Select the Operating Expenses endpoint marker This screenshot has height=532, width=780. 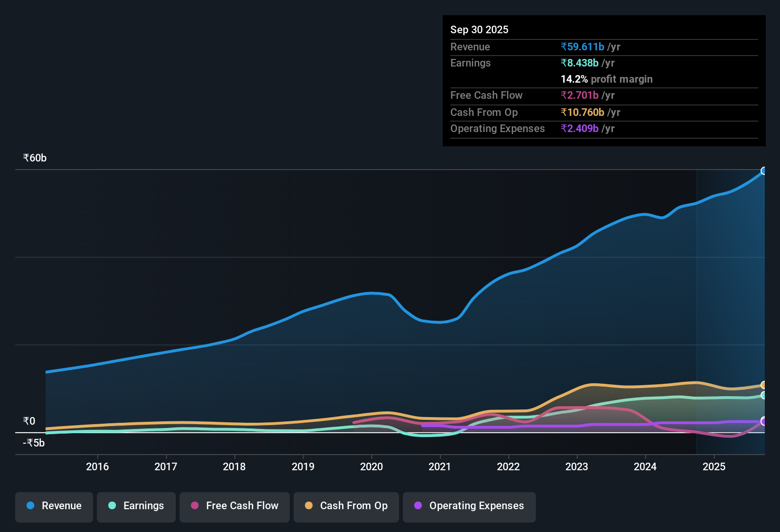[764, 421]
